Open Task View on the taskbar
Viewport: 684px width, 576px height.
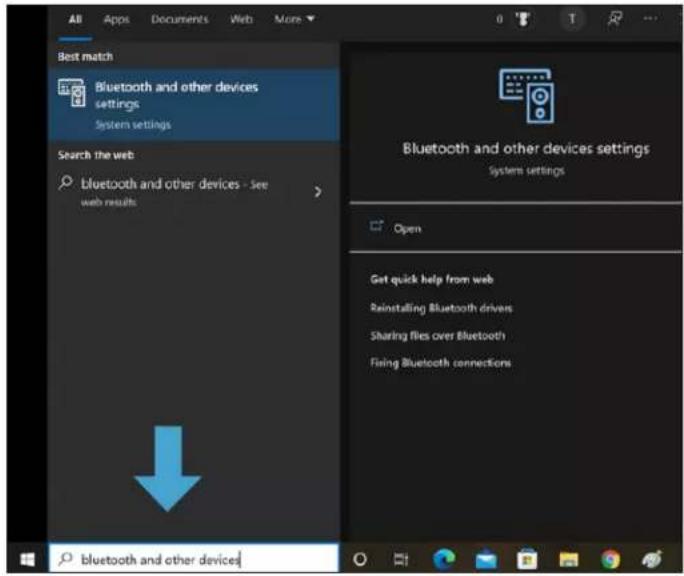pos(400,559)
